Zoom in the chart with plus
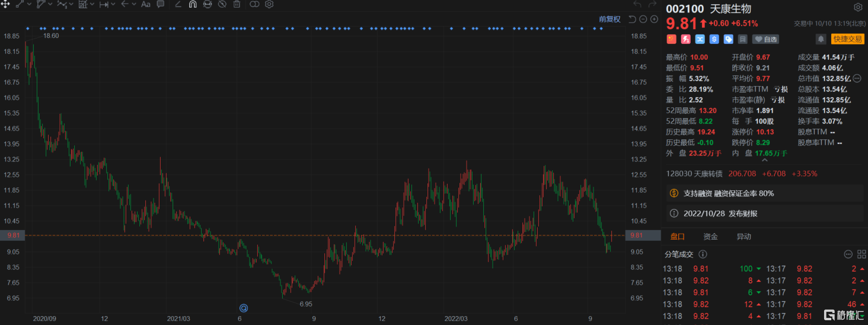This screenshot has height=325, width=868. click(654, 19)
